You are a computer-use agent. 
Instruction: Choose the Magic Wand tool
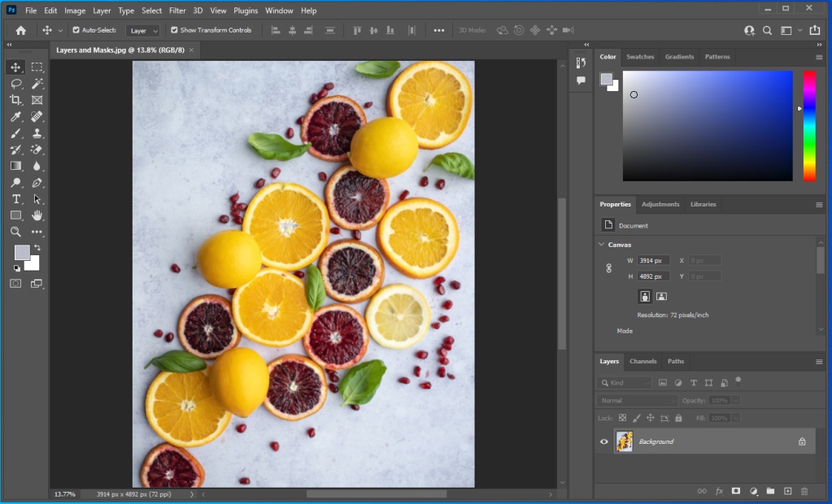[37, 84]
